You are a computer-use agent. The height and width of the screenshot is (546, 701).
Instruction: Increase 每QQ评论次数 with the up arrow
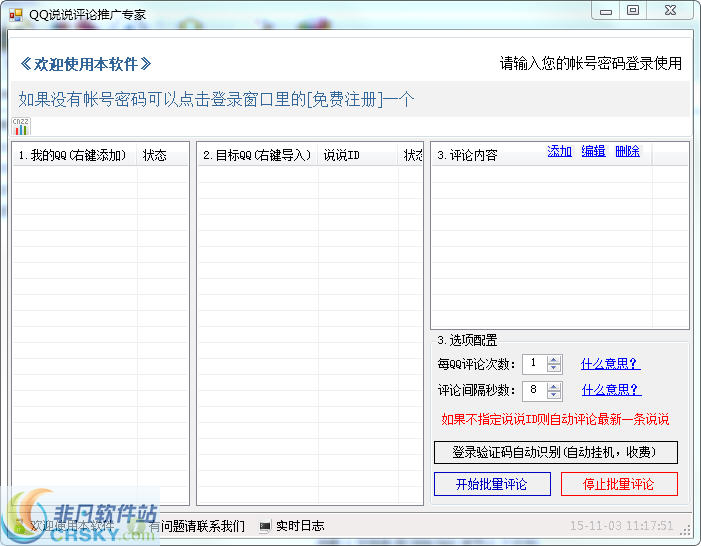click(553, 360)
